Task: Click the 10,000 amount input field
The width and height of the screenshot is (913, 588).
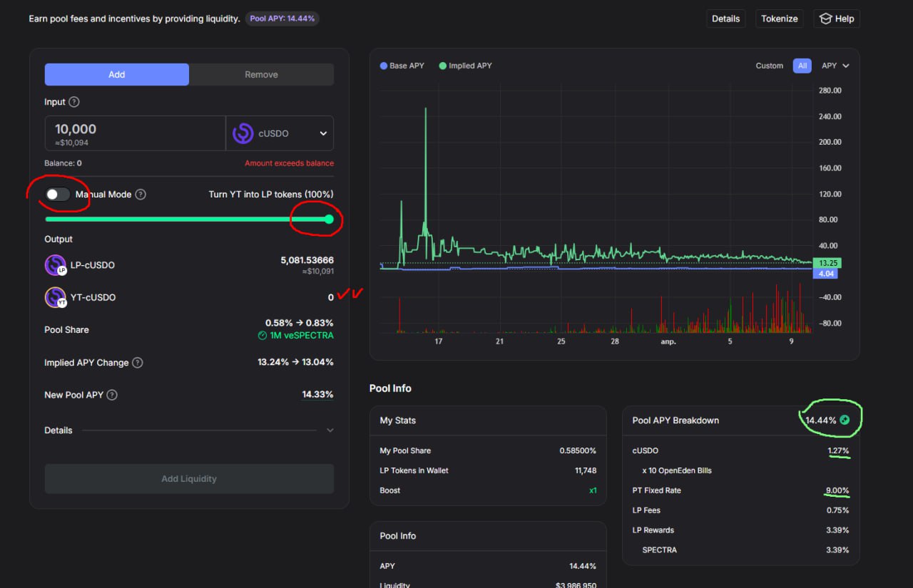Action: point(136,133)
